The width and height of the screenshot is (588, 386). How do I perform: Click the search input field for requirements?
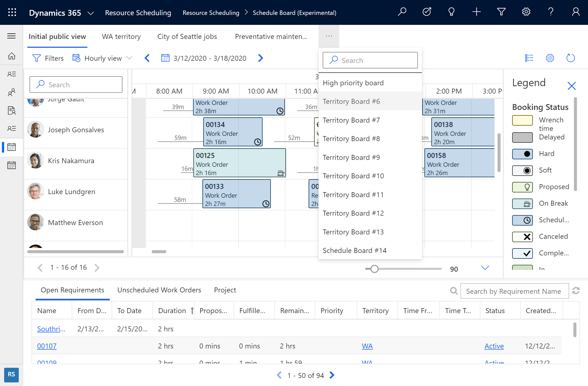[x=514, y=291]
